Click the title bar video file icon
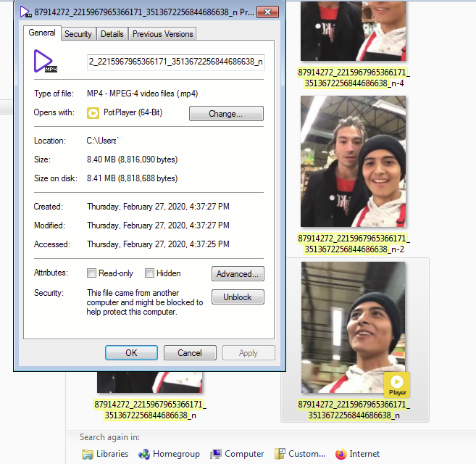476x464 pixels. click(x=26, y=12)
